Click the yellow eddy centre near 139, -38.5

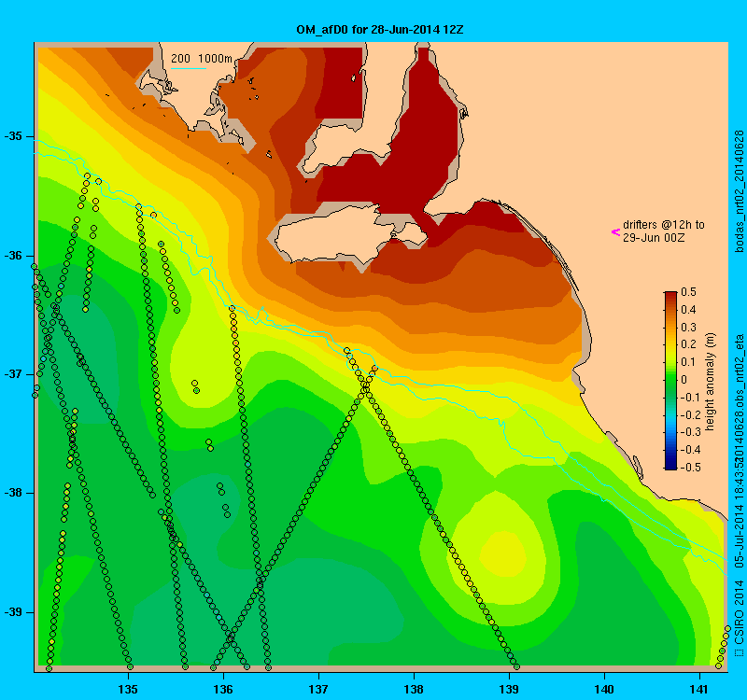(502, 554)
